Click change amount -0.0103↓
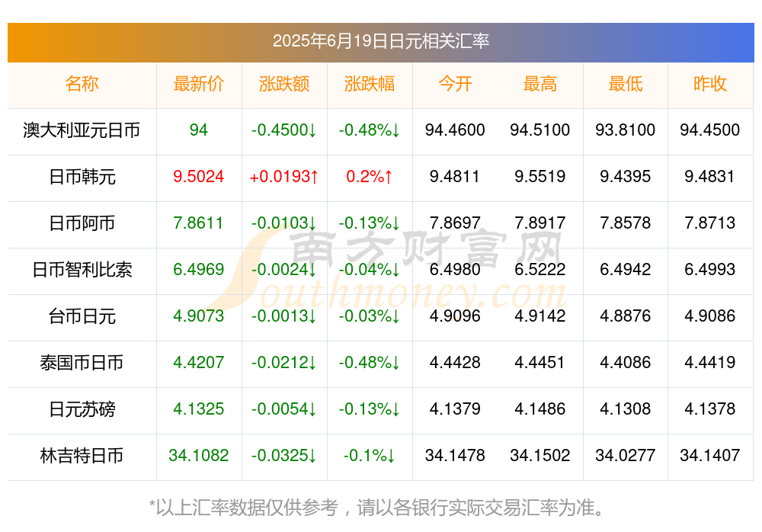This screenshot has height=532, width=762. tap(283, 223)
